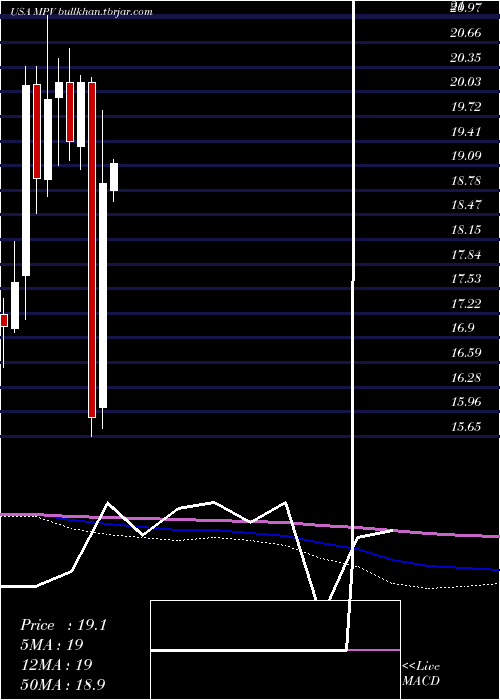Viewport: 500px width, 700px height.
Task: Click the 18.78 price axis label
Action: [466, 181]
